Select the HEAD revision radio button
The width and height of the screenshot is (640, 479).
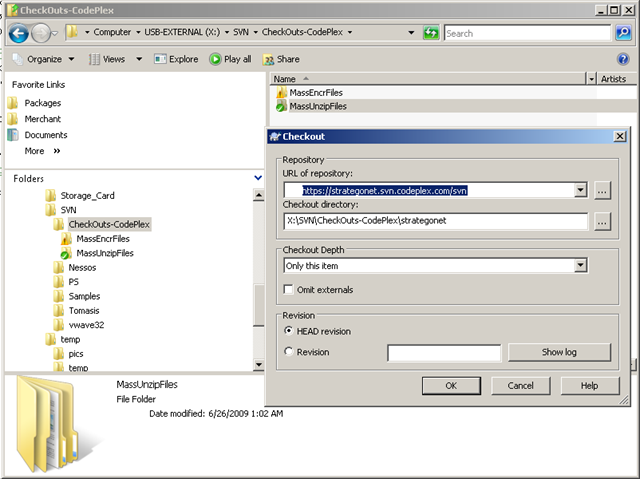[289, 330]
